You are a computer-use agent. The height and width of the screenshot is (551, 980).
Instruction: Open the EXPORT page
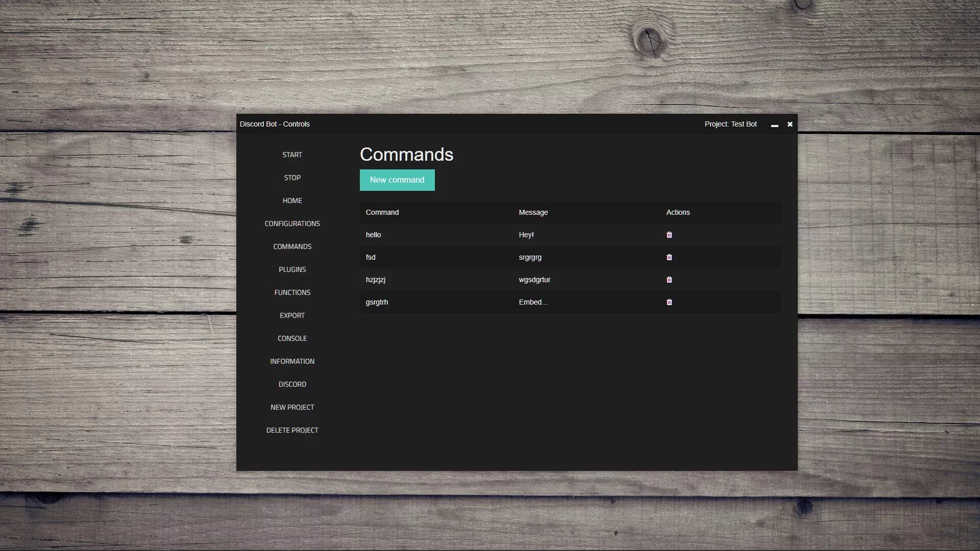click(292, 315)
